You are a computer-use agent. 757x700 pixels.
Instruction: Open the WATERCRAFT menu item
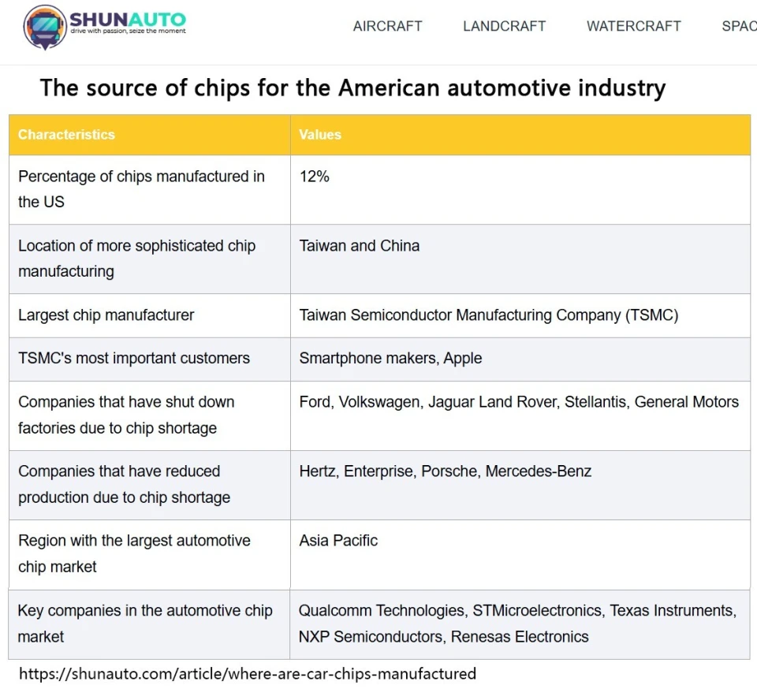click(x=633, y=26)
